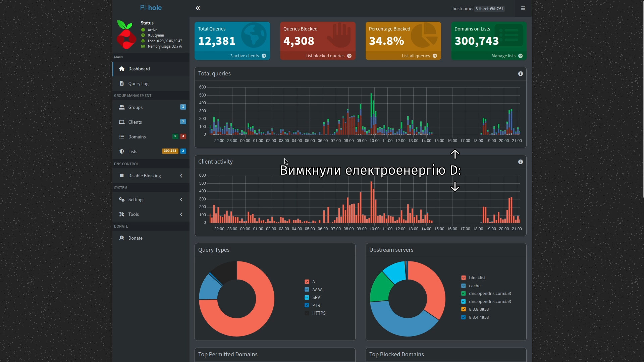Click the Pi-hole raspberry logo
Viewport: 644px width, 362px height.
pyautogui.click(x=126, y=35)
